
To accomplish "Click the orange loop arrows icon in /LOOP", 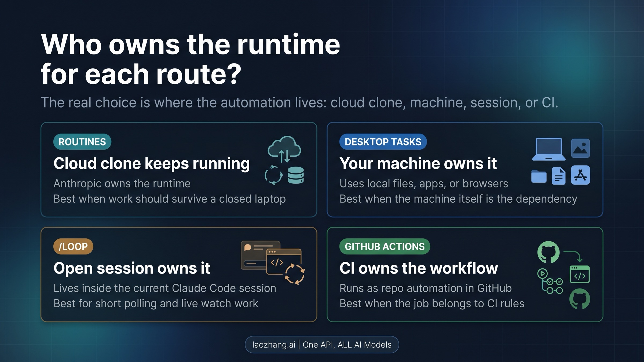I will click(294, 274).
